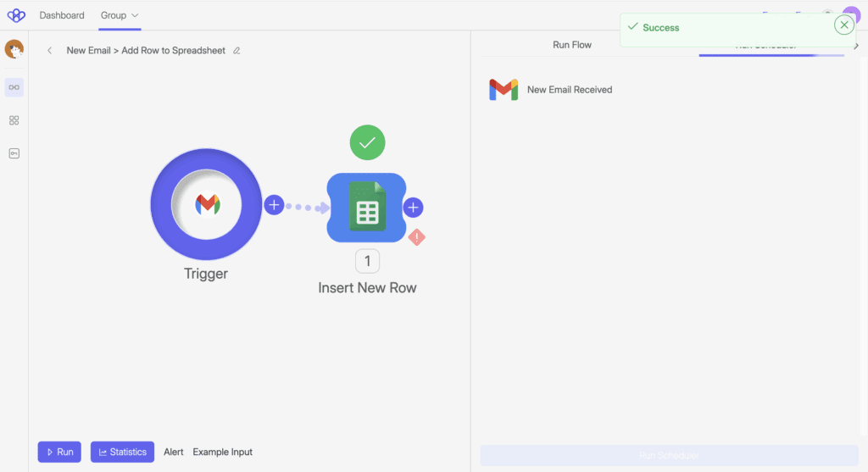Click the app logo in top-left corner
The image size is (868, 472).
(x=16, y=15)
